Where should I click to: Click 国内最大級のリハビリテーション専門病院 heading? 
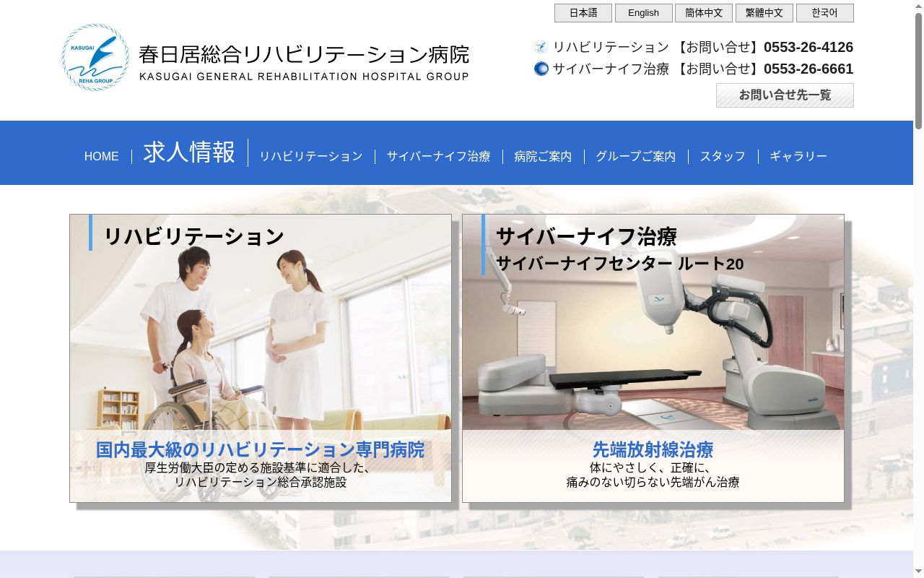[x=261, y=449]
